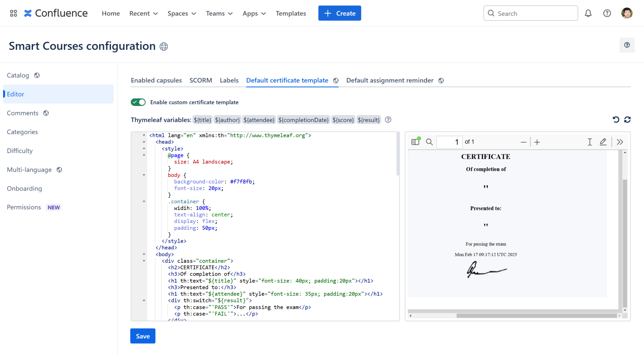The height and width of the screenshot is (356, 644).
Task: Zoom in the PDF preview
Action: pos(537,142)
